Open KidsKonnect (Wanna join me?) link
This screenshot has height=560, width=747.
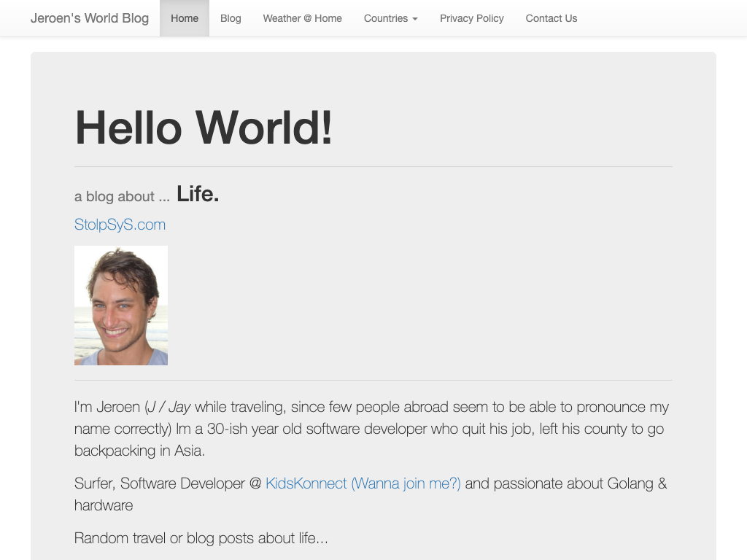coord(363,483)
